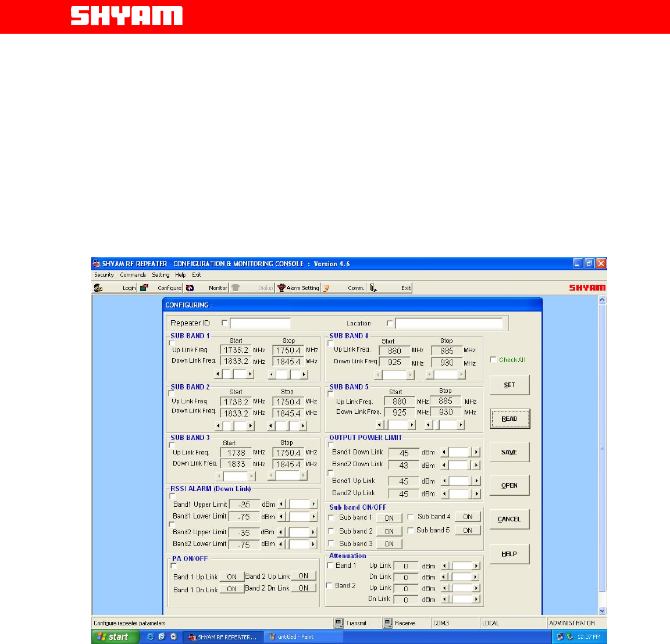This screenshot has width=670, height=644.
Task: Click the Location text field
Action: pos(449,323)
